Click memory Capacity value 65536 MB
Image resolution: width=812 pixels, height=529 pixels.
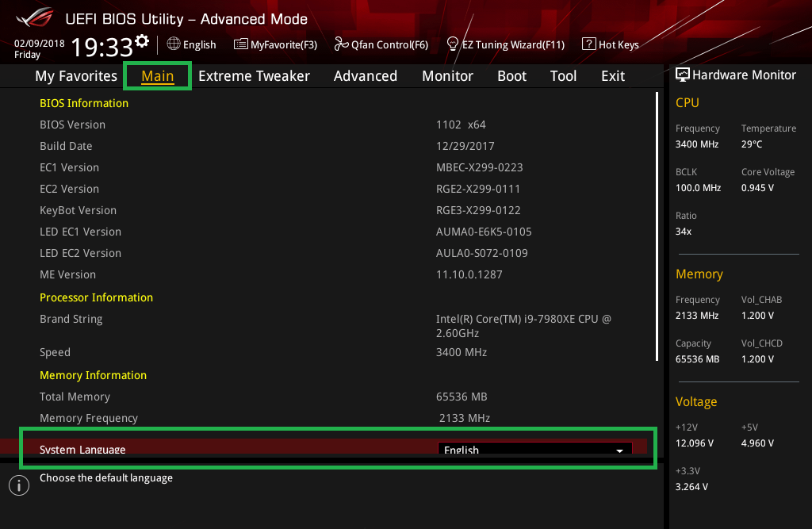(697, 359)
